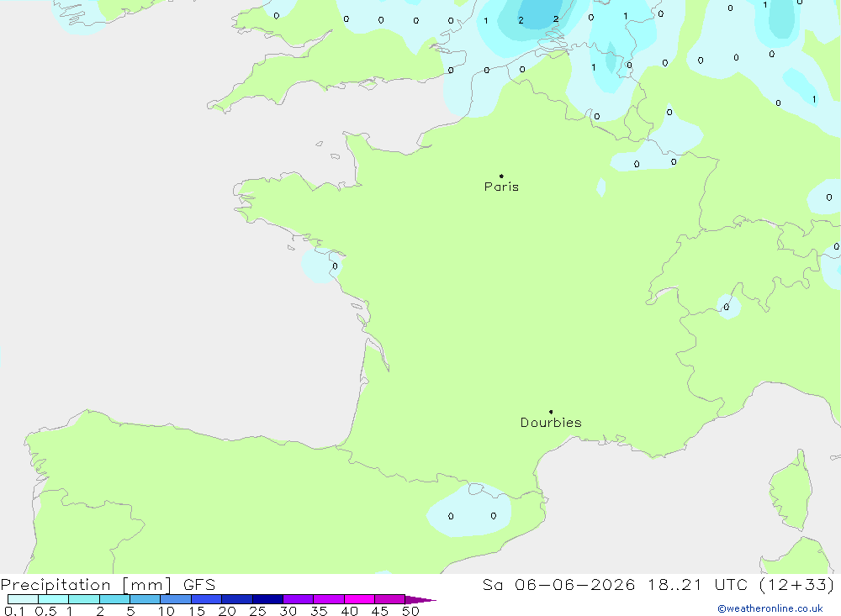
Task: Click the legend value label '0.1'
Action: (x=14, y=611)
